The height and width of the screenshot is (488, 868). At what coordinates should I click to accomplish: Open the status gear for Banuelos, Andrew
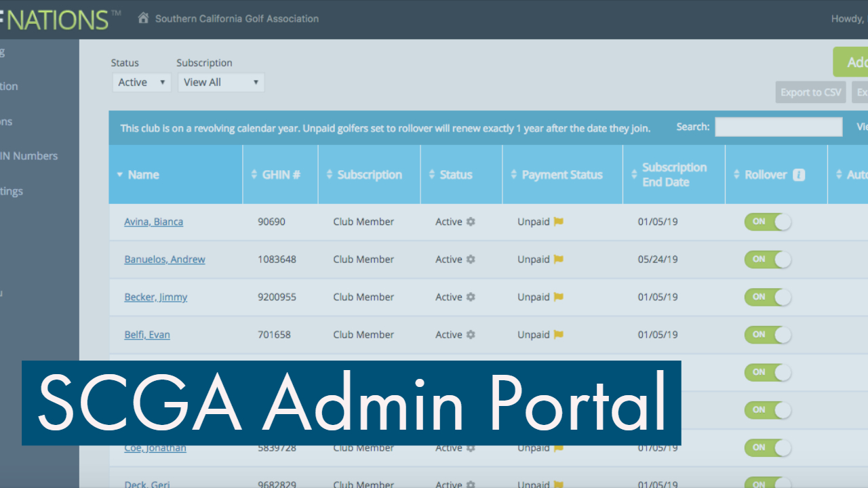(471, 260)
